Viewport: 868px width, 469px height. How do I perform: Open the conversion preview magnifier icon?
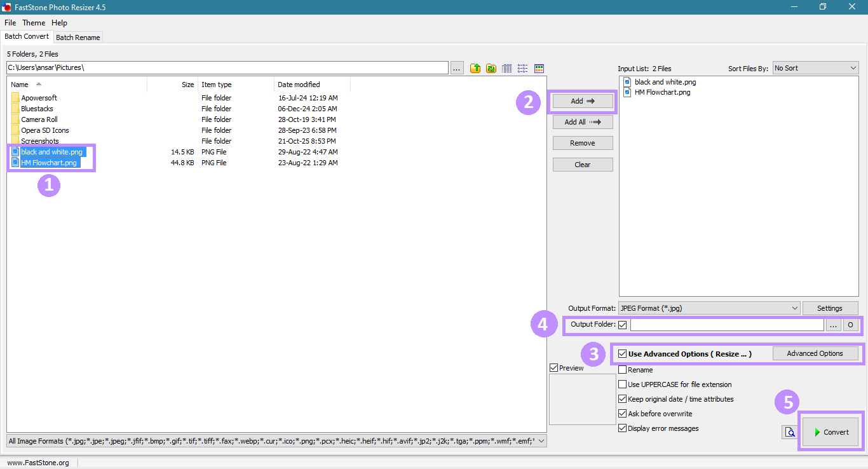pyautogui.click(x=790, y=432)
